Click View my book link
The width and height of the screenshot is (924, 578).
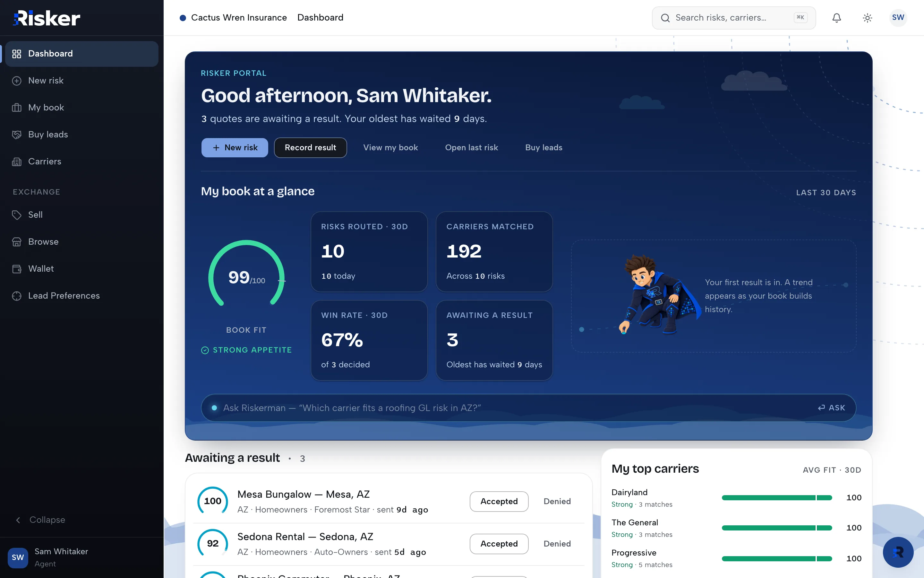390,148
